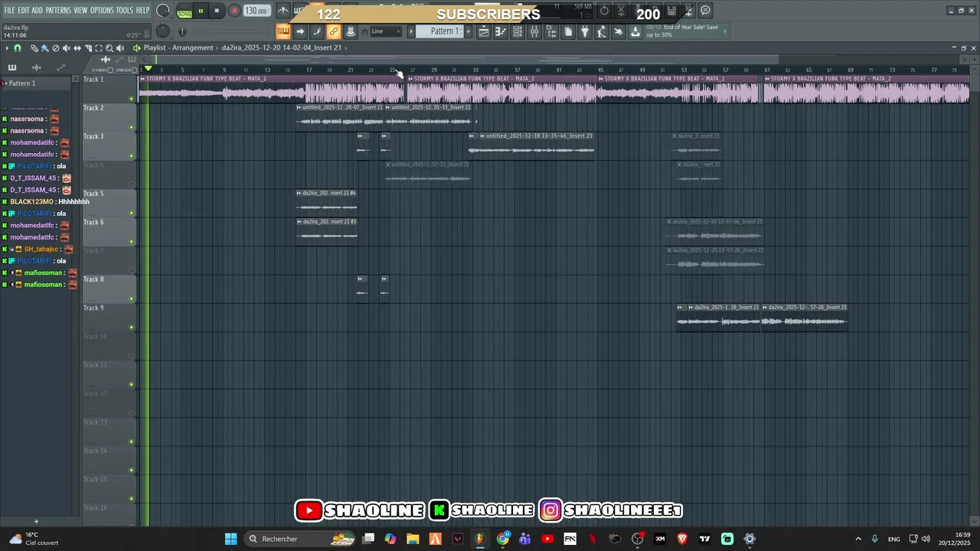
Task: Open the FILE menu
Action: pyautogui.click(x=9, y=10)
